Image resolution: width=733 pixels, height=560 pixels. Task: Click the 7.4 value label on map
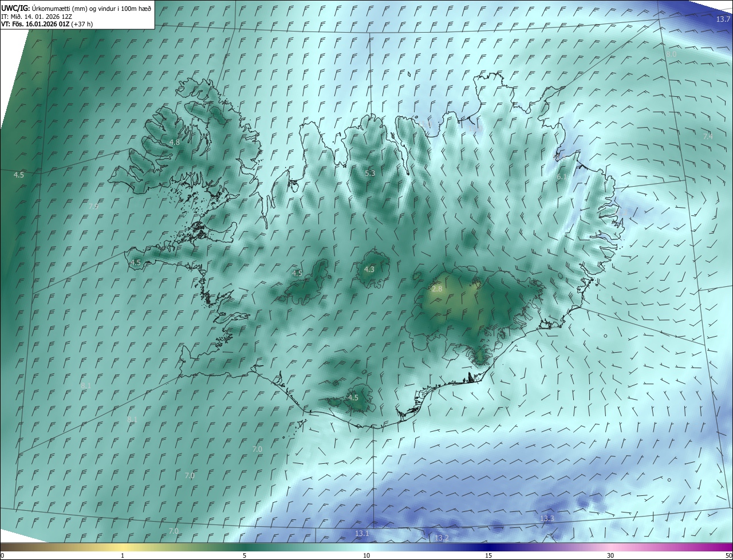tap(708, 136)
